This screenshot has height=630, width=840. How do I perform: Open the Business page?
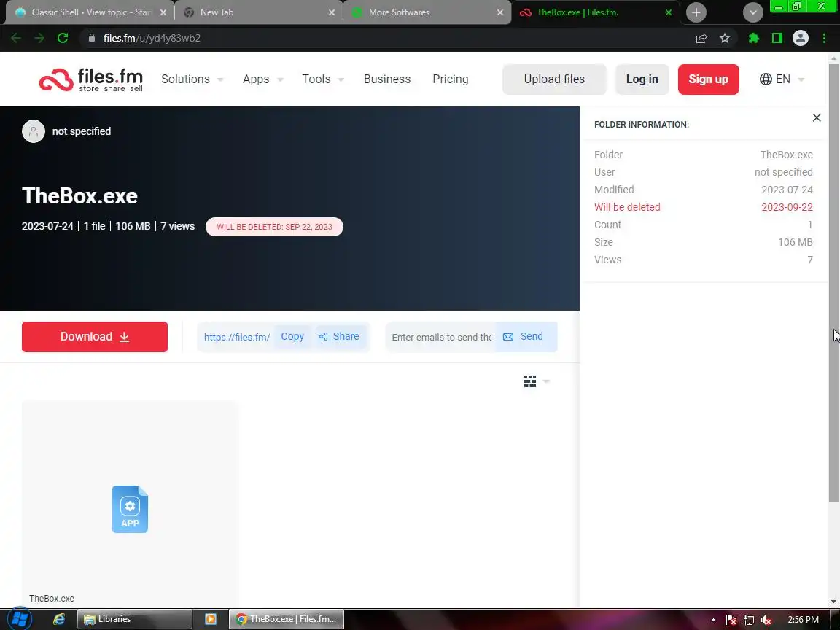[386, 79]
